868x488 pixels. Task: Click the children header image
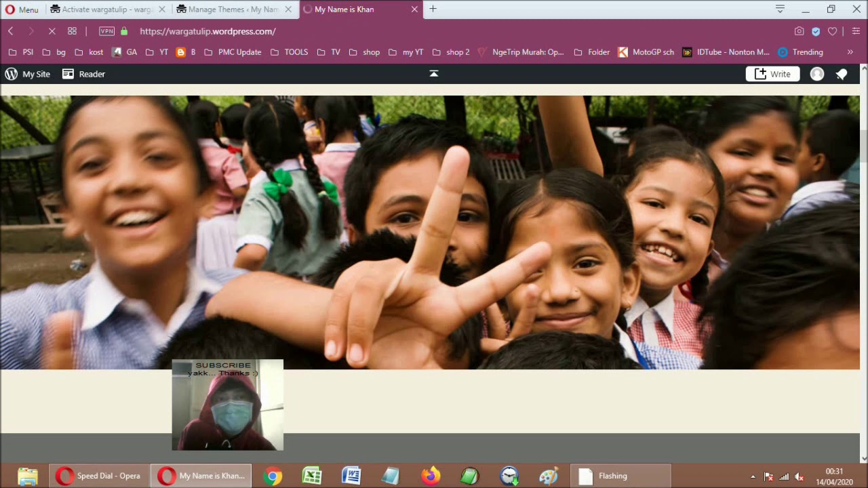pyautogui.click(x=430, y=232)
